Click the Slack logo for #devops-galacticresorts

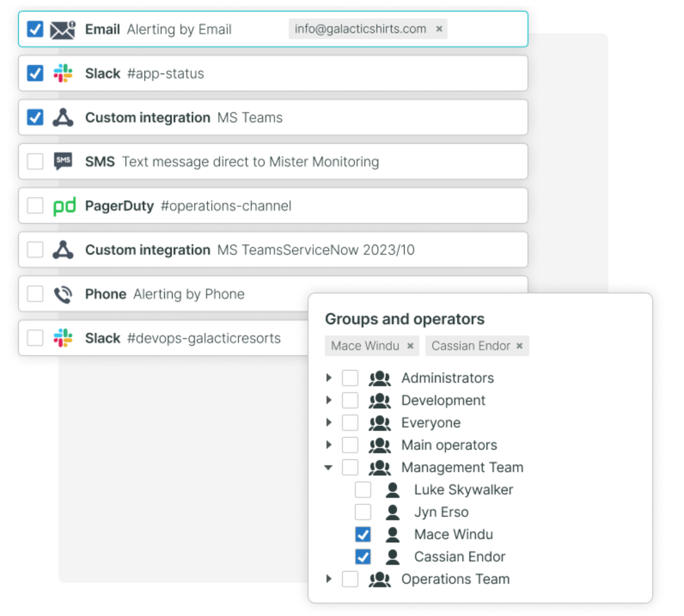tap(63, 338)
